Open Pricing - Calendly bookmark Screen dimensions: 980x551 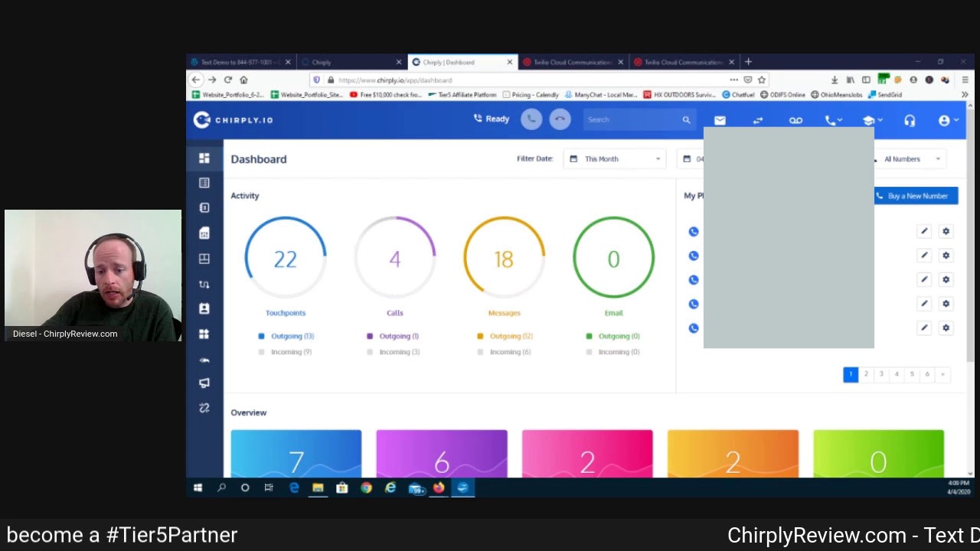click(531, 95)
